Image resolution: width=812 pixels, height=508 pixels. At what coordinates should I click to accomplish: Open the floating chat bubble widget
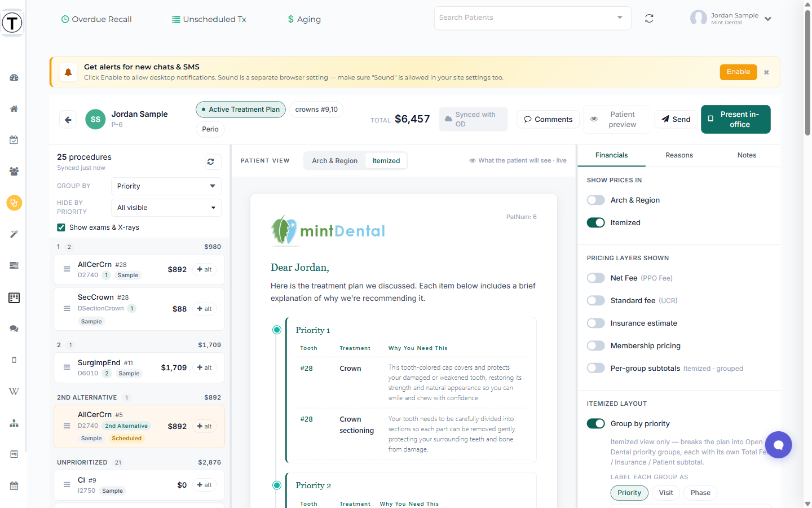click(x=778, y=445)
